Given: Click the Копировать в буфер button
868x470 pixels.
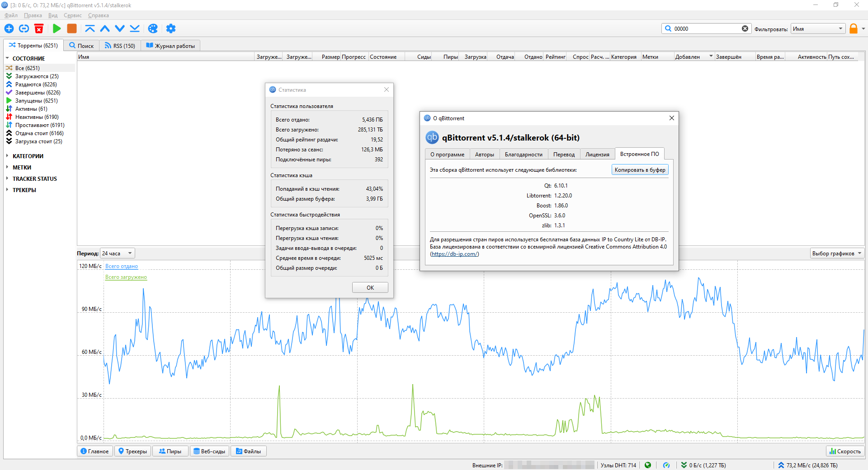Looking at the screenshot, I should (x=640, y=170).
